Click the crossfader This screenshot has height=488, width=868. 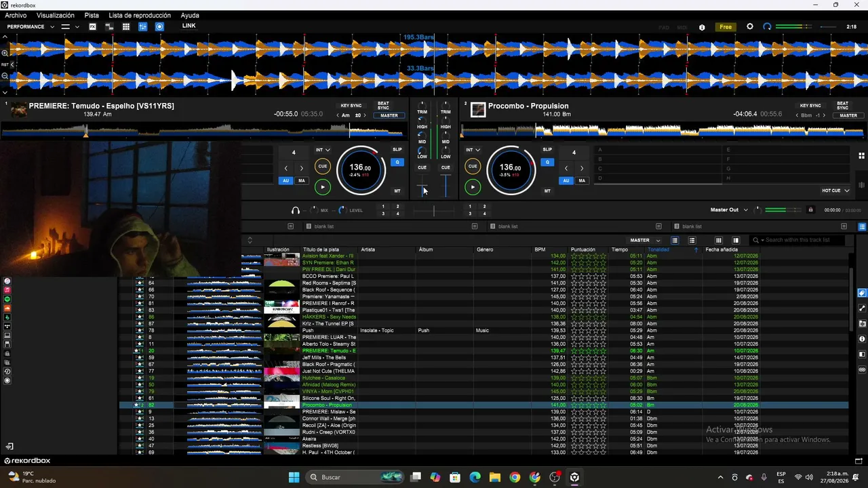(434, 211)
